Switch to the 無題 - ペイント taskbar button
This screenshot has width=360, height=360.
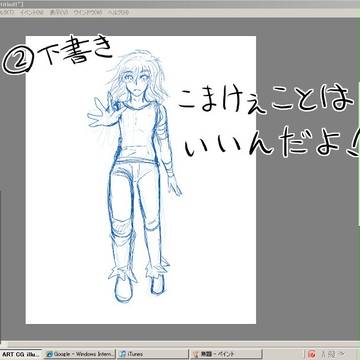[x=225, y=354]
